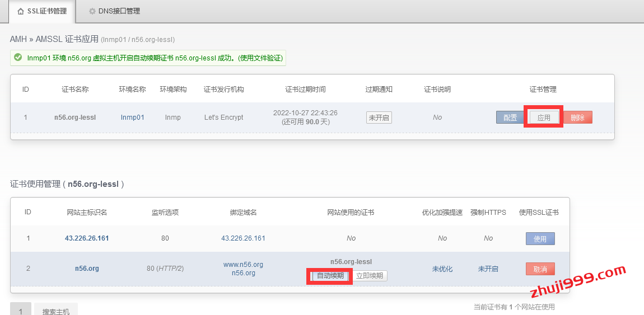Click the 搜索主机 search host button
Image resolution: width=644 pixels, height=315 pixels.
(x=56, y=311)
